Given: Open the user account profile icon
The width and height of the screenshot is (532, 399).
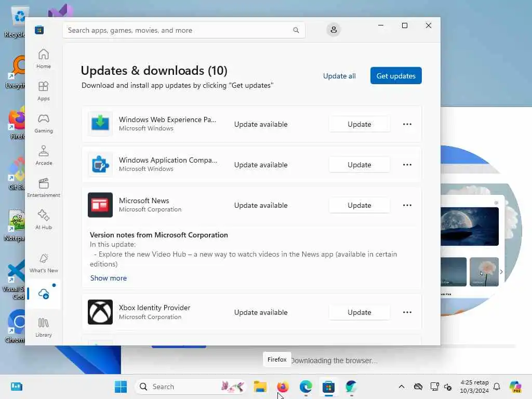Looking at the screenshot, I should pyautogui.click(x=334, y=30).
